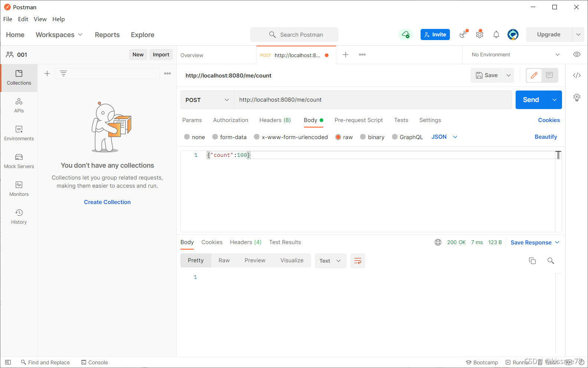Open the request Tests tab

tap(401, 120)
